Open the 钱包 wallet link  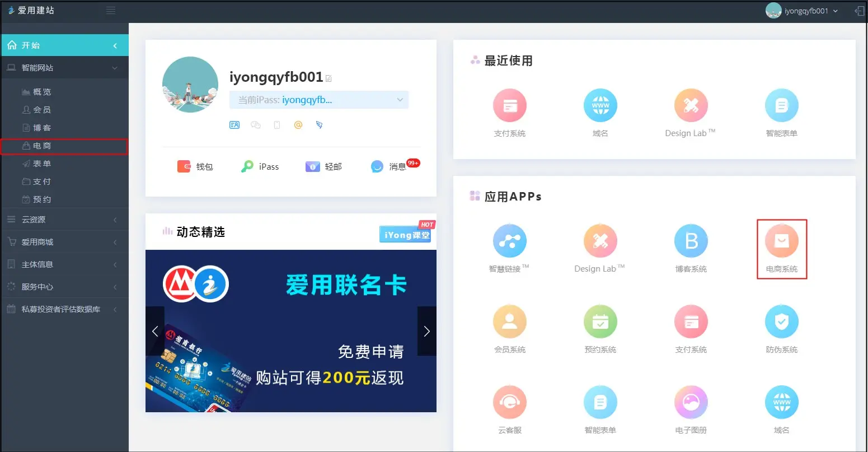tap(195, 166)
